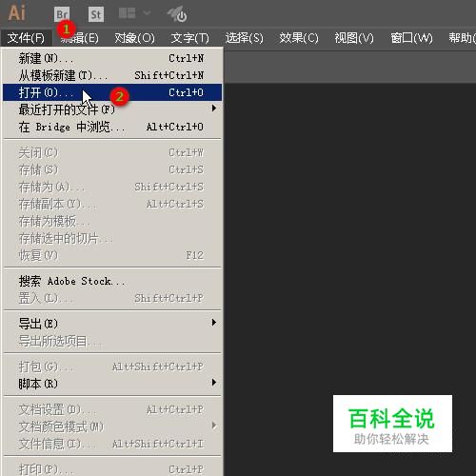Screen dimensions: 476x476
Task: Choose 新建(N)... from File menu
Action: (x=112, y=58)
